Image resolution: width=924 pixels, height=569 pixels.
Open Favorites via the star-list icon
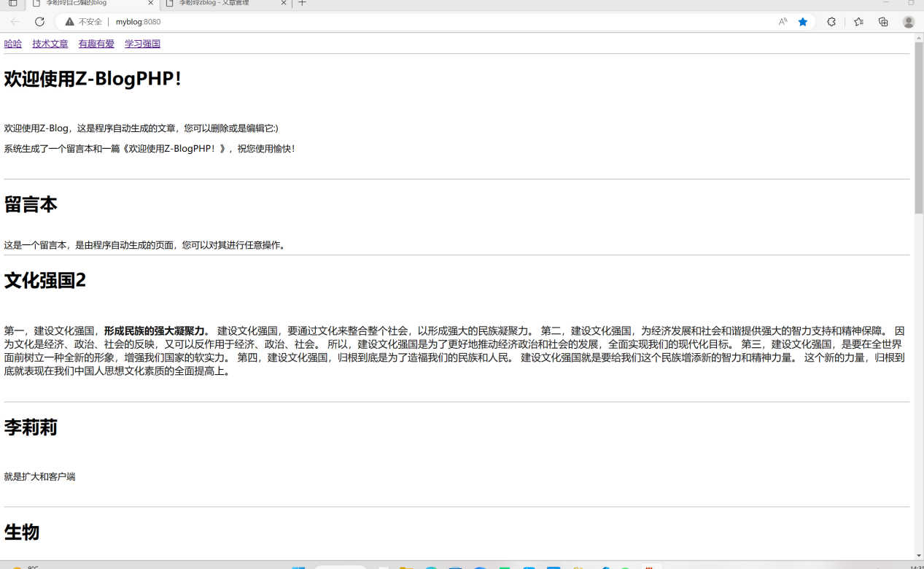point(858,22)
